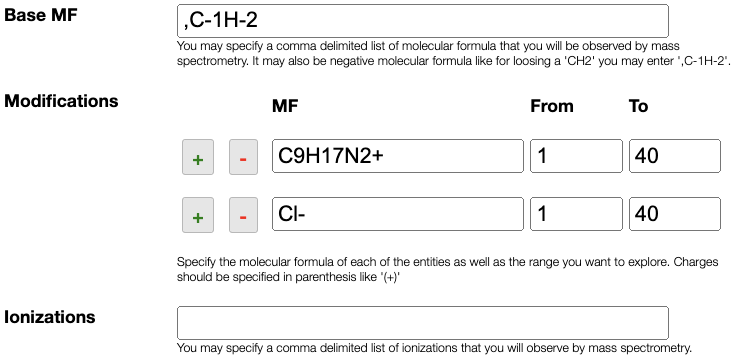This screenshot has height=360, width=736.
Task: Click the ionizations help text description
Action: coord(434,348)
